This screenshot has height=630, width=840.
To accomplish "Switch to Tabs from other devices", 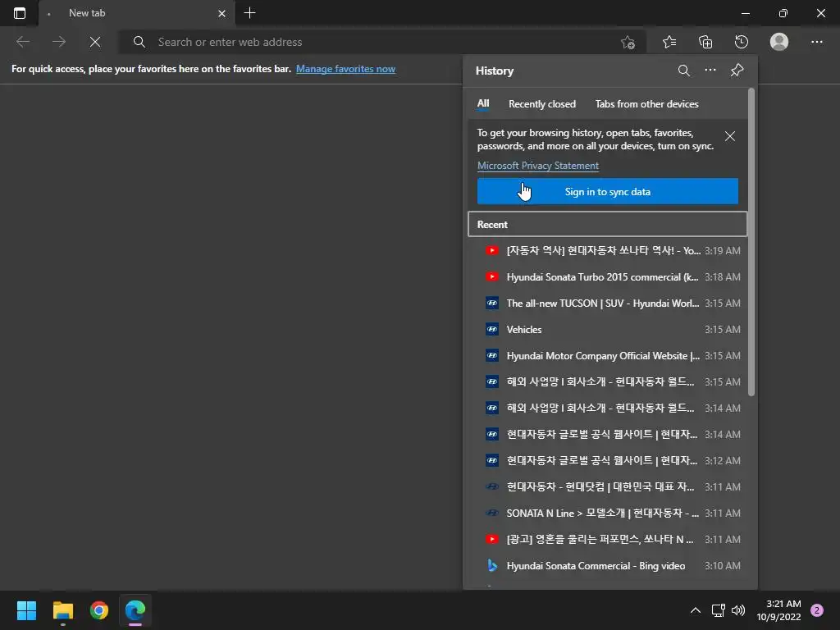I will click(x=646, y=104).
